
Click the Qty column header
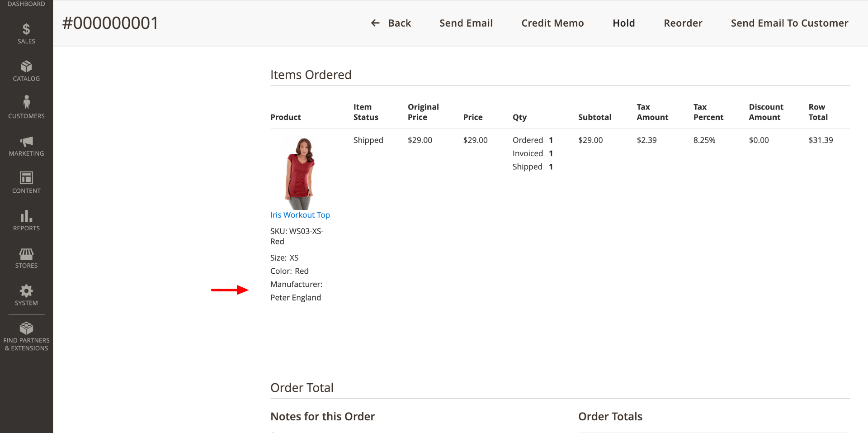pyautogui.click(x=519, y=117)
